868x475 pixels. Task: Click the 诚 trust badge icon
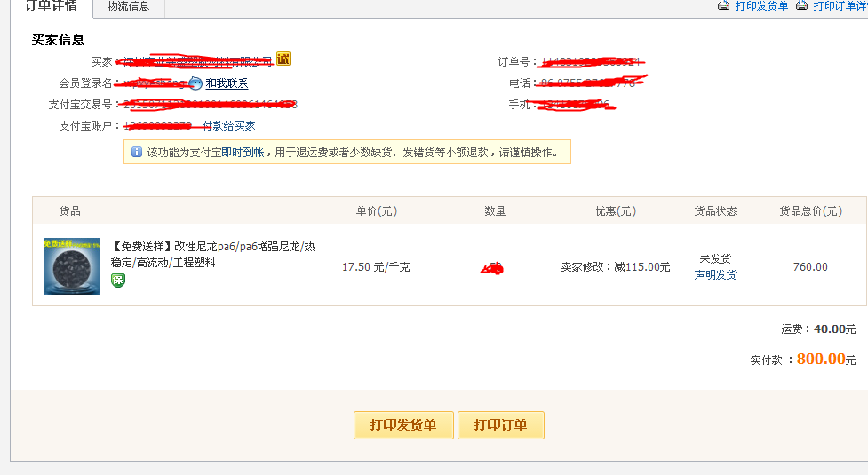pyautogui.click(x=283, y=59)
